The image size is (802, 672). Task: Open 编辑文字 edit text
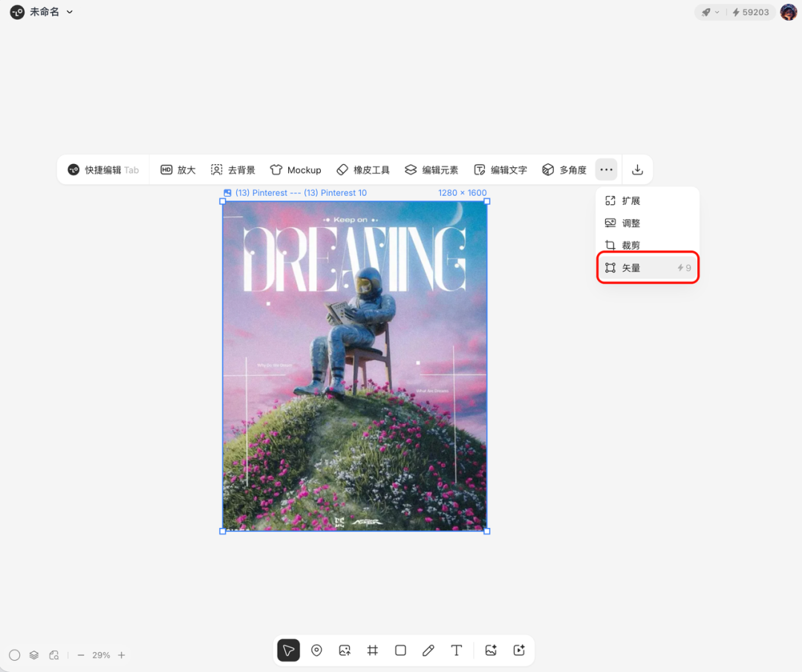tap(501, 170)
